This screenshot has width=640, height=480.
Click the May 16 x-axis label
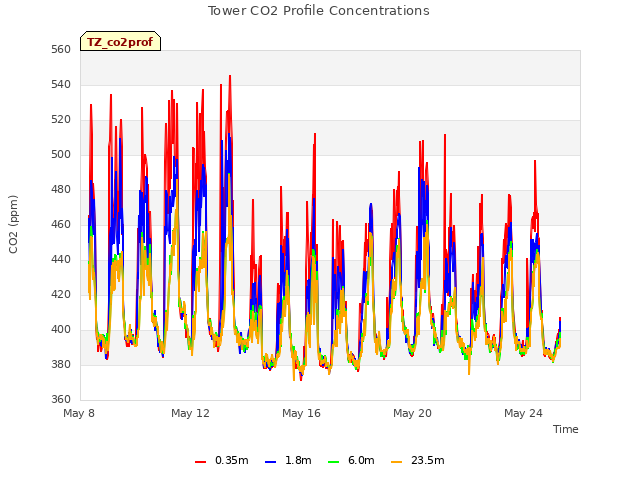(x=301, y=413)
